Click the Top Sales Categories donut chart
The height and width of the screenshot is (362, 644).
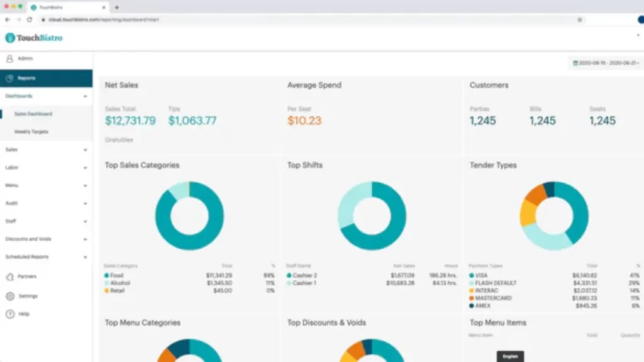pyautogui.click(x=189, y=216)
